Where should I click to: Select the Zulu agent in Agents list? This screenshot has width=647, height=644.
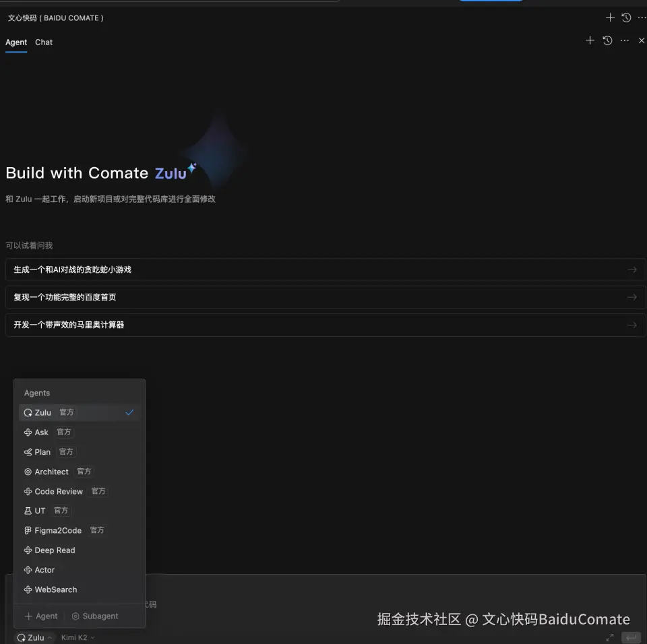pyautogui.click(x=80, y=412)
